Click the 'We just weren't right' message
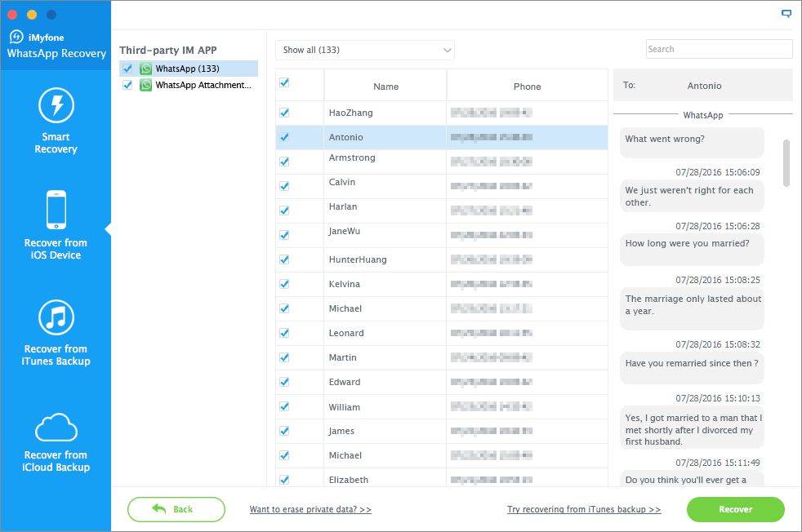The height and width of the screenshot is (532, 802). 692,196
